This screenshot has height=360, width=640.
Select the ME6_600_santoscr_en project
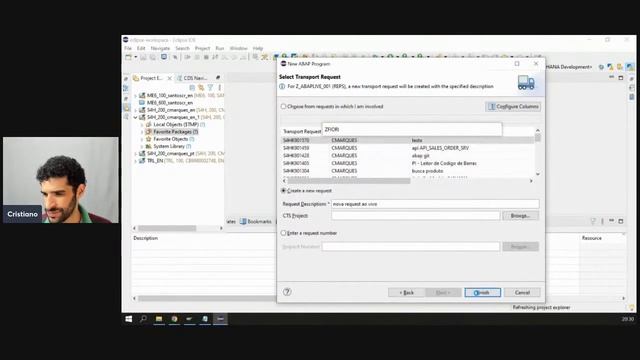tap(170, 103)
